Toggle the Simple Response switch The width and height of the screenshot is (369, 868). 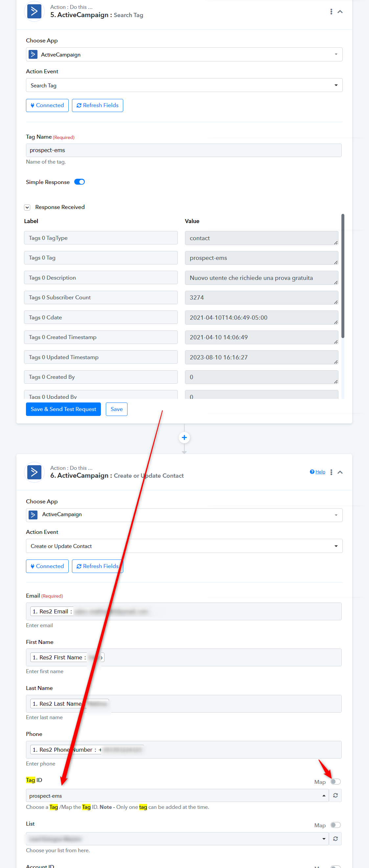(80, 182)
